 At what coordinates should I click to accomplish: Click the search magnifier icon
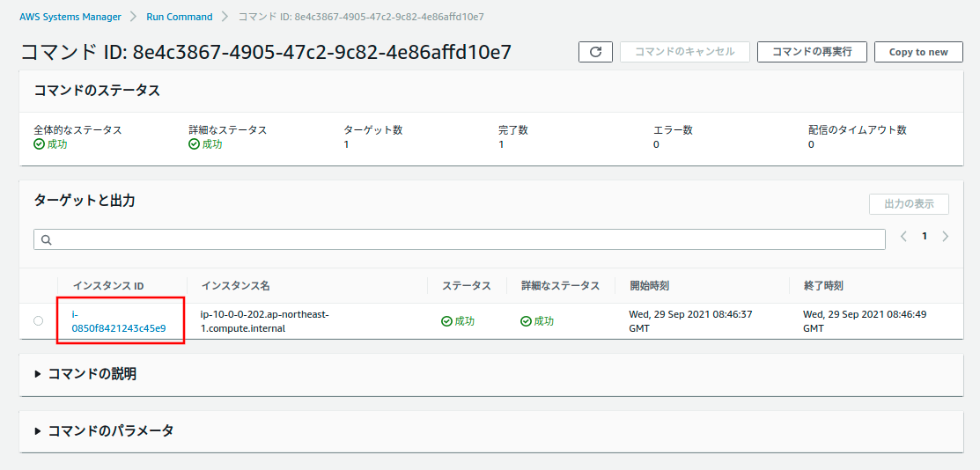coord(47,239)
